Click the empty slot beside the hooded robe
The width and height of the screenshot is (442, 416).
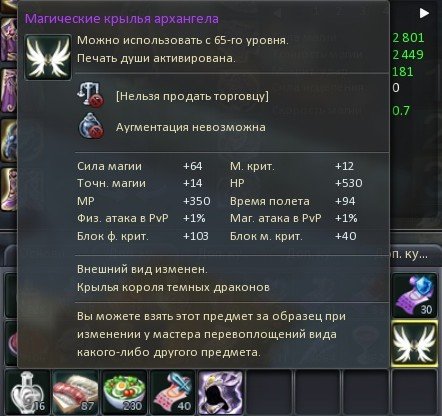pos(269,393)
